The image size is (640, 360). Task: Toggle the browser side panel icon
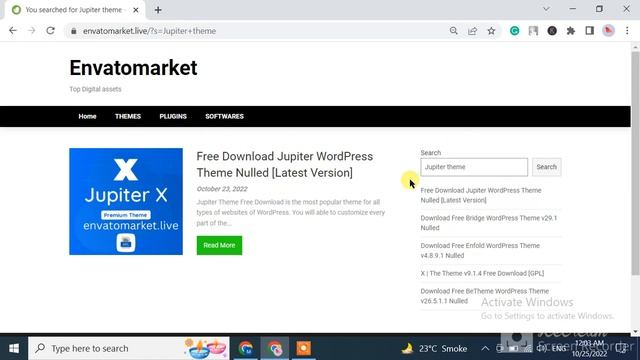coord(589,31)
